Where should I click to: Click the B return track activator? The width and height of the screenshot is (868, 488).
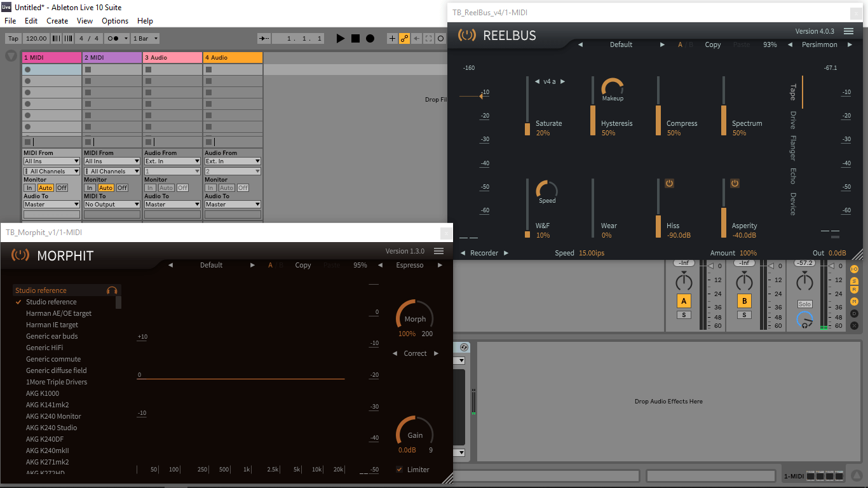click(744, 301)
